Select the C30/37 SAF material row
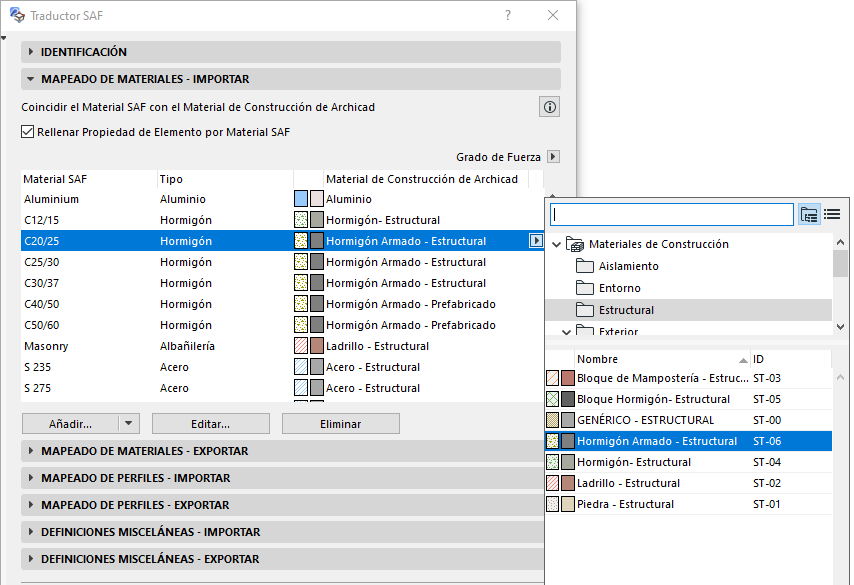Viewport: 854px width, 585px height. pos(282,283)
